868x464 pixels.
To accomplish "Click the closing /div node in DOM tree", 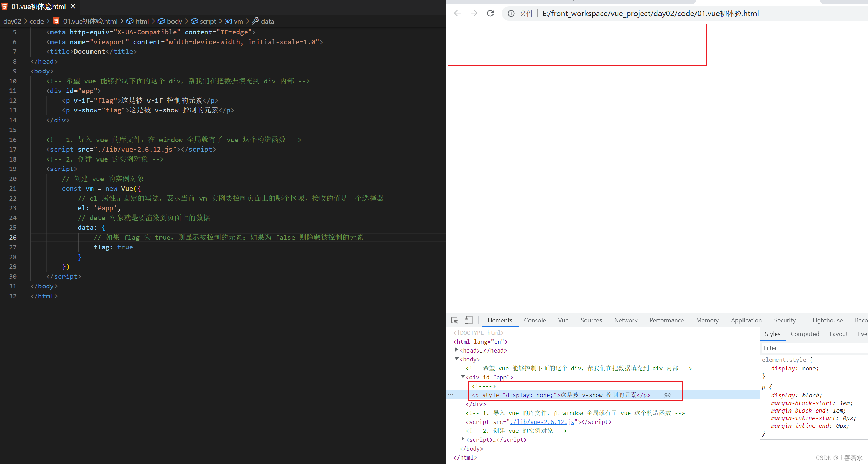I will coord(476,404).
